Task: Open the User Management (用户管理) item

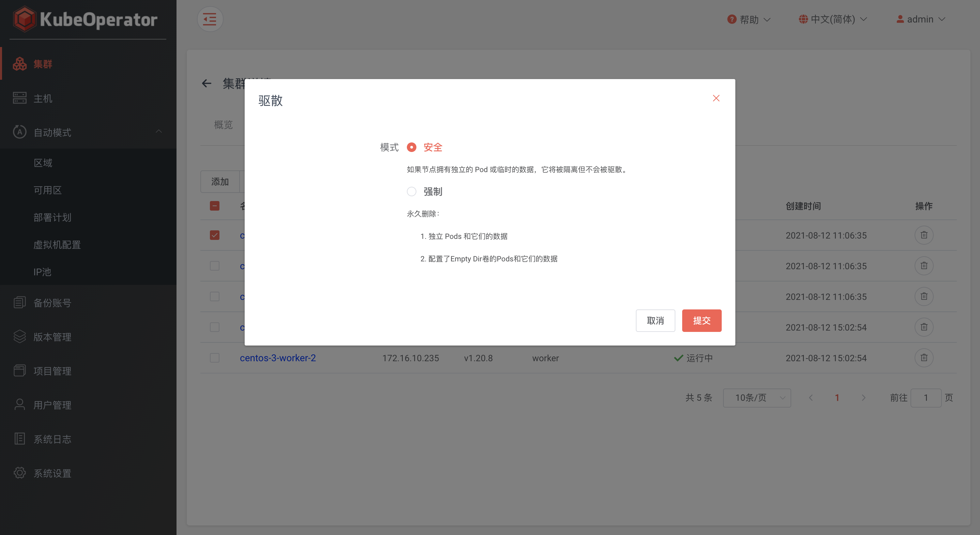Action: [52, 405]
